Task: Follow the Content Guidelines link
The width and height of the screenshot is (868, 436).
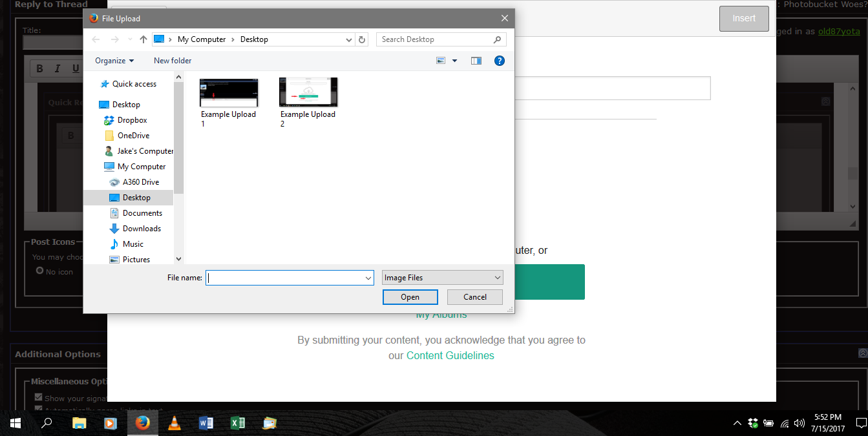Action: click(x=450, y=355)
